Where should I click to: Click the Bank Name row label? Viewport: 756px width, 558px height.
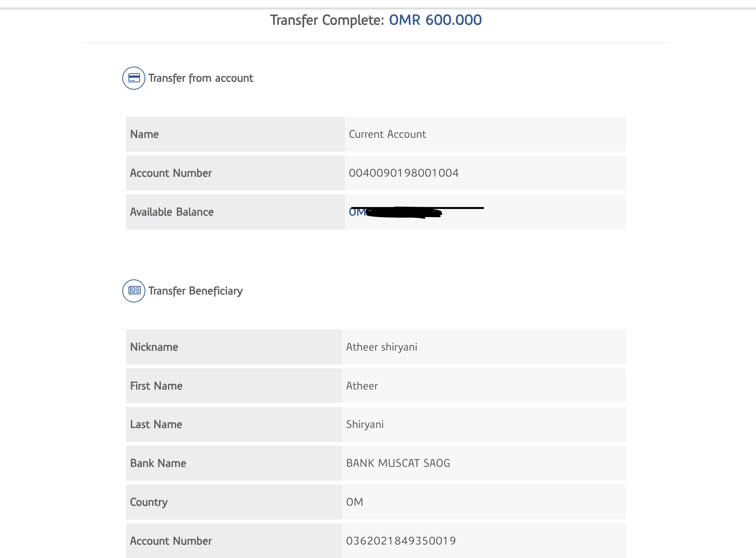(158, 463)
